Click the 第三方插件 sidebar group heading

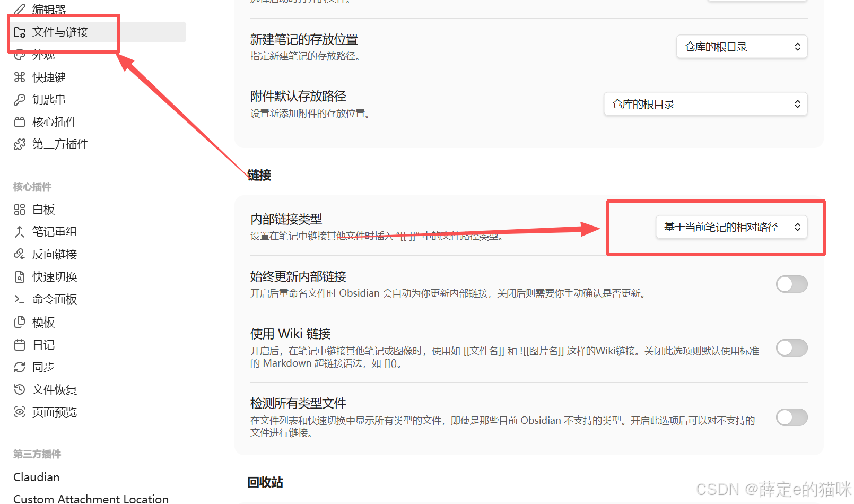pos(37,454)
